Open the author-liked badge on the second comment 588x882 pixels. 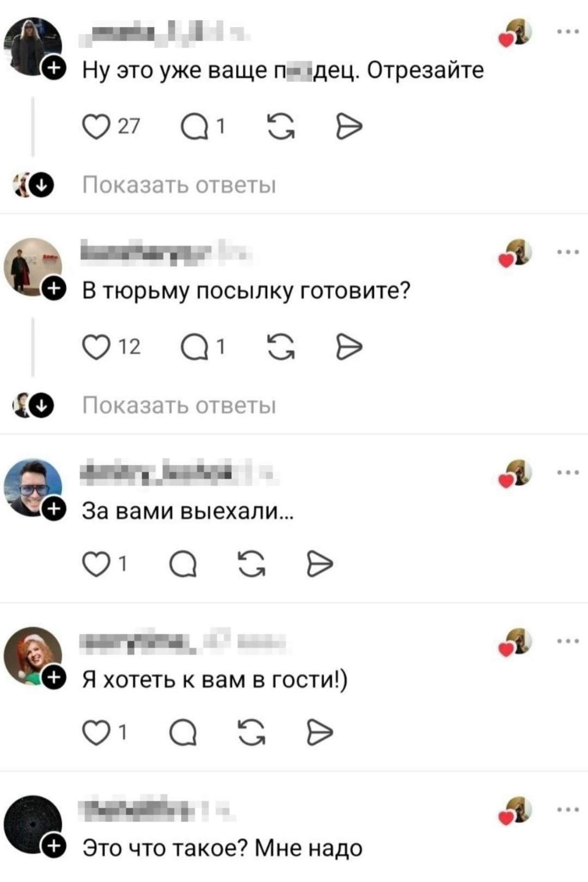516,253
